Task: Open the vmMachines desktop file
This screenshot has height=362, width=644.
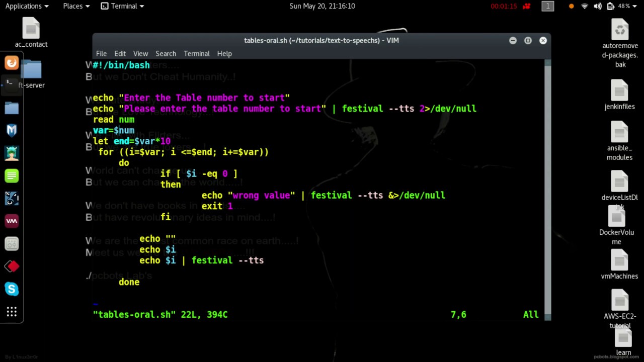Action: point(619,264)
